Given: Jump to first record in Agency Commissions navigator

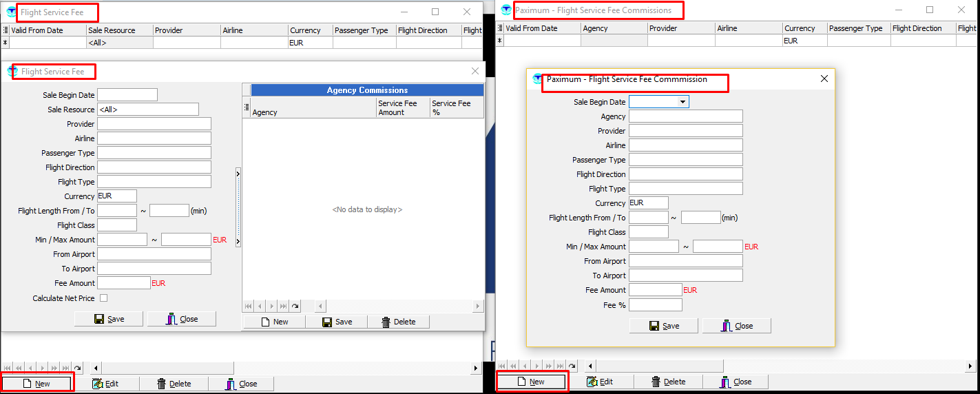Looking at the screenshot, I should point(249,306).
